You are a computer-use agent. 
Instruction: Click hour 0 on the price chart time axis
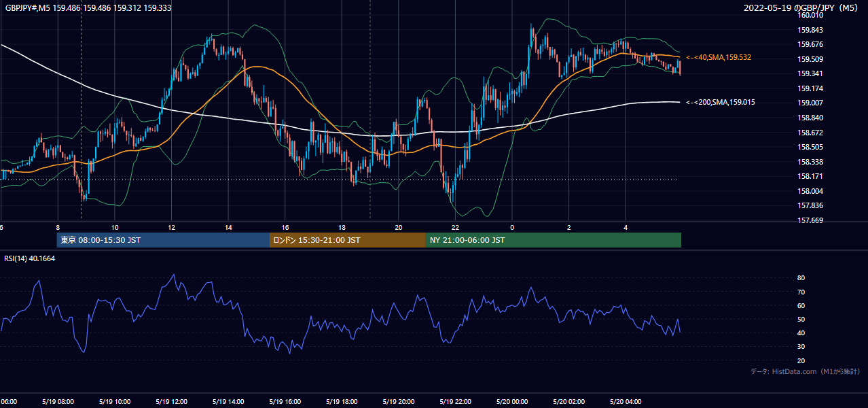pos(512,228)
